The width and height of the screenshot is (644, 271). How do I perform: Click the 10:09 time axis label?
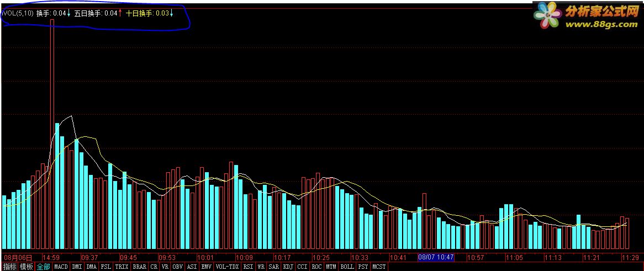(244, 257)
